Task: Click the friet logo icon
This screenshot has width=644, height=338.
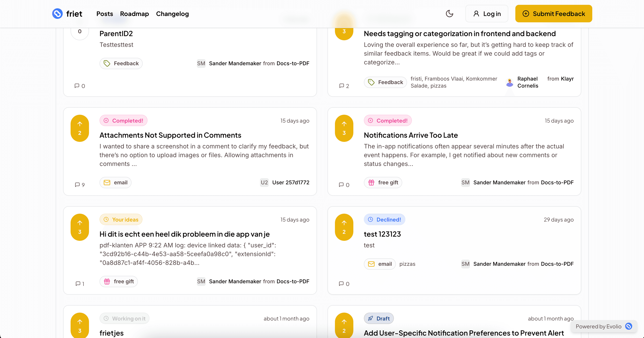Action: coord(57,14)
